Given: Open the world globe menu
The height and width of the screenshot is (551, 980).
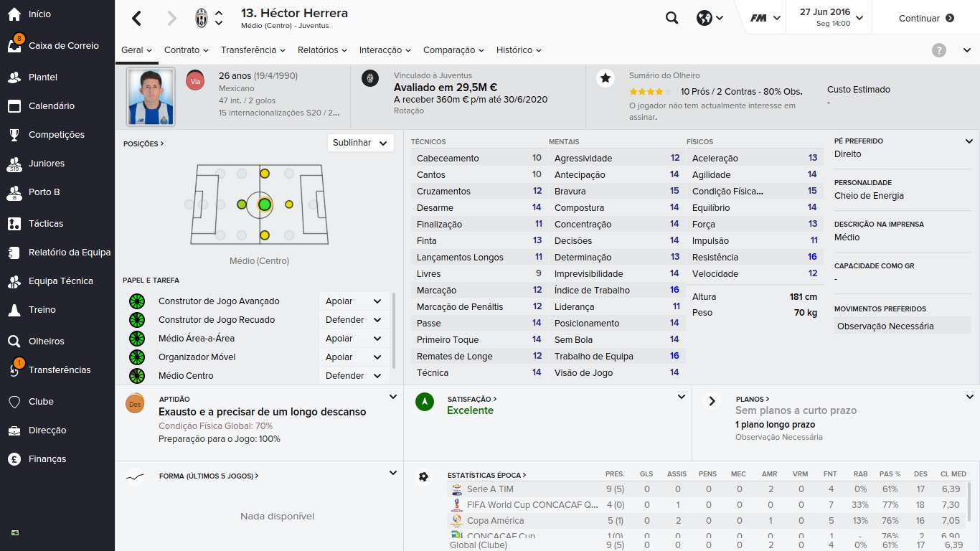Looking at the screenshot, I should pos(709,19).
